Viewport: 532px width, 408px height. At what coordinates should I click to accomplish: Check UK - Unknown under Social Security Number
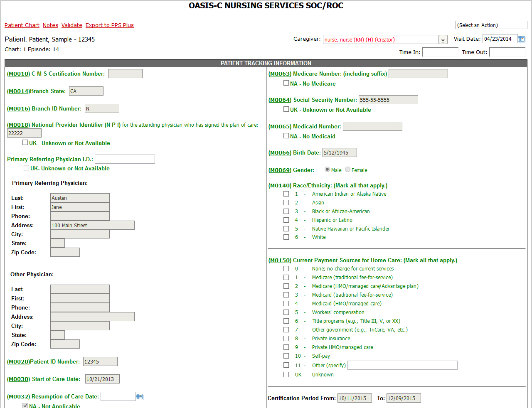coord(286,109)
